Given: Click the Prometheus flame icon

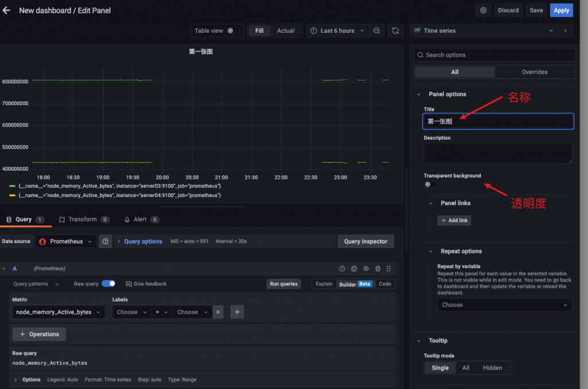Looking at the screenshot, I should click(42, 241).
